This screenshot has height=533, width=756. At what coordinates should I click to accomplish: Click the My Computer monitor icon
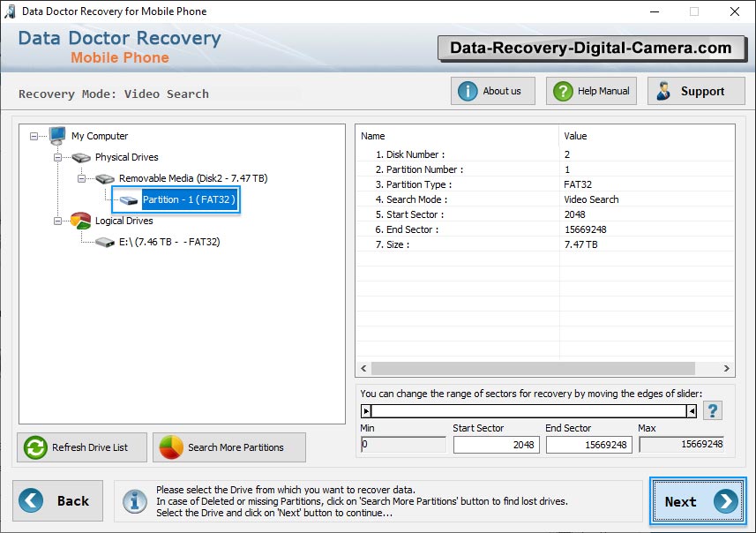point(57,136)
